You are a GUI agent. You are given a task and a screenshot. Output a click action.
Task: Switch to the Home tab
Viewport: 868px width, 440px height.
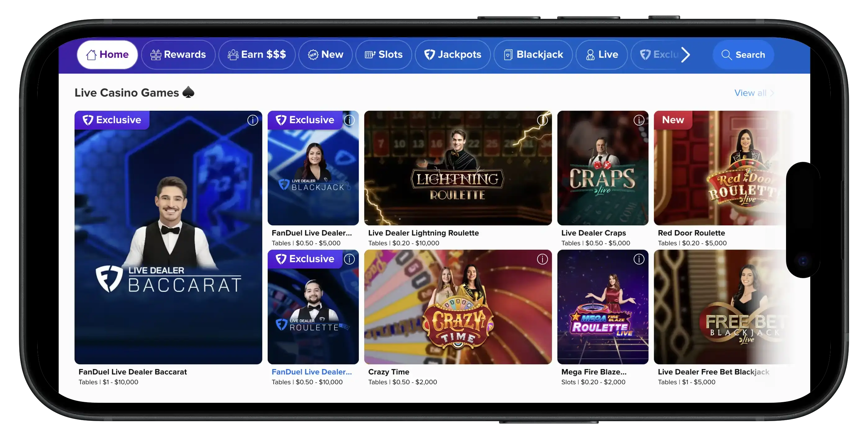click(107, 54)
